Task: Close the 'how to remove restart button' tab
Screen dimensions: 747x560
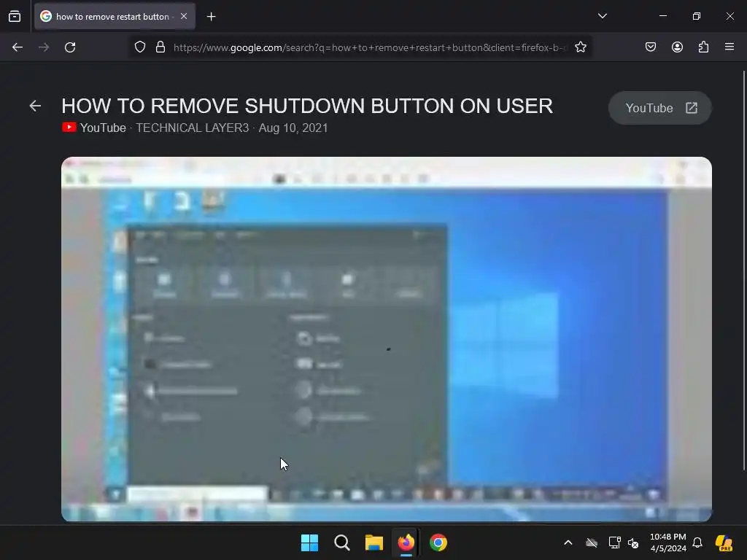Action: [184, 16]
